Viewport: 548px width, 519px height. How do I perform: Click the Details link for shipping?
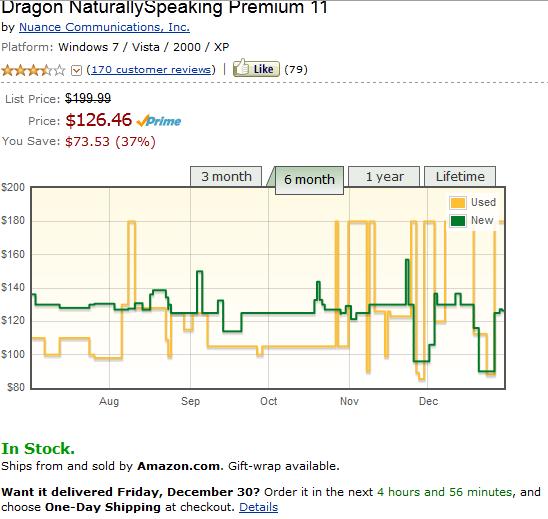pyautogui.click(x=259, y=507)
